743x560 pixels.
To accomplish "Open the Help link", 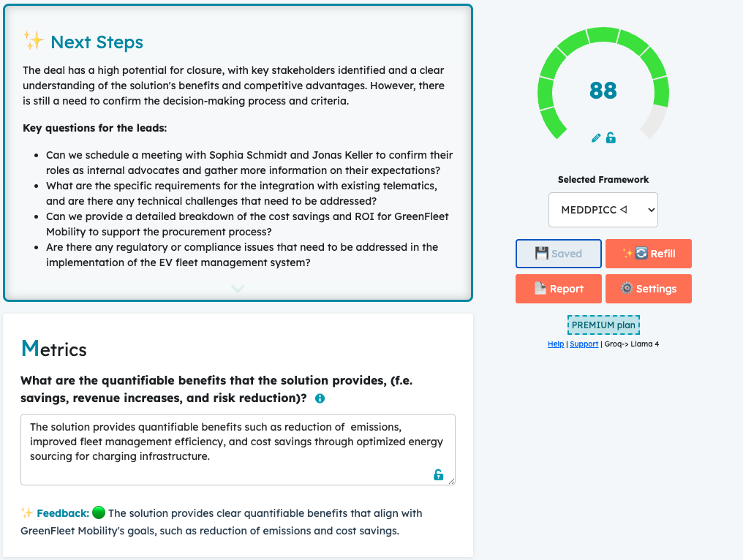I will [x=556, y=344].
